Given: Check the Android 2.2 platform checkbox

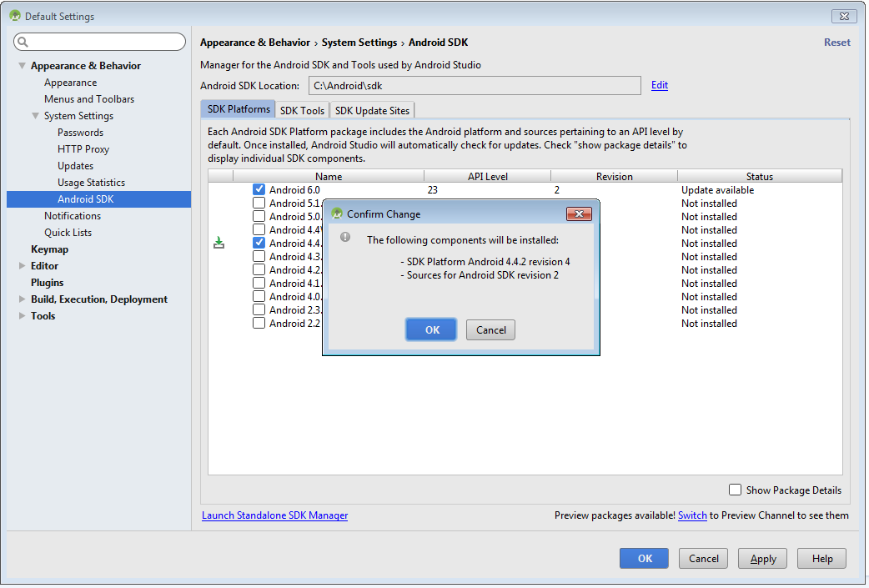Looking at the screenshot, I should (259, 323).
